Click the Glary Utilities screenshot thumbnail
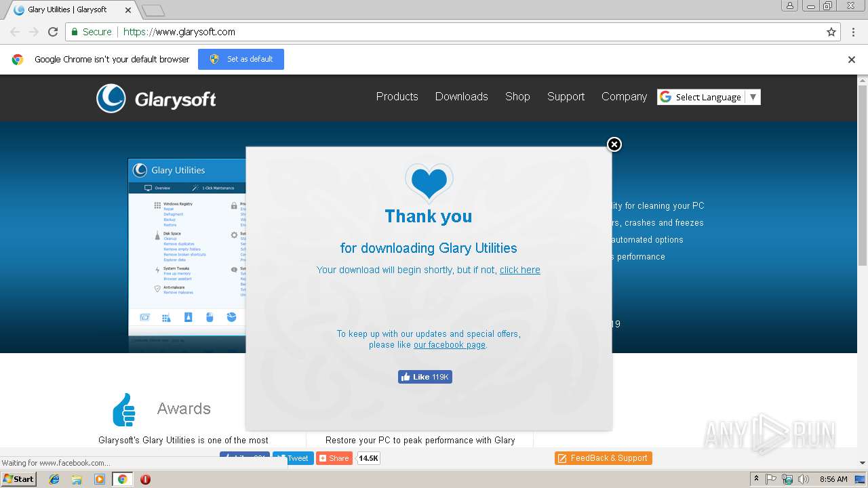Image resolution: width=868 pixels, height=488 pixels. 187,256
